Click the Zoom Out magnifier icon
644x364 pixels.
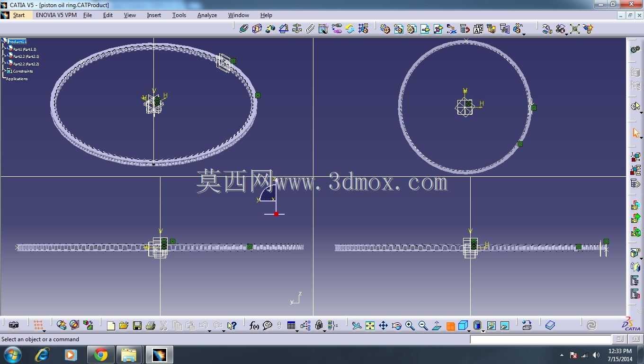click(x=423, y=326)
